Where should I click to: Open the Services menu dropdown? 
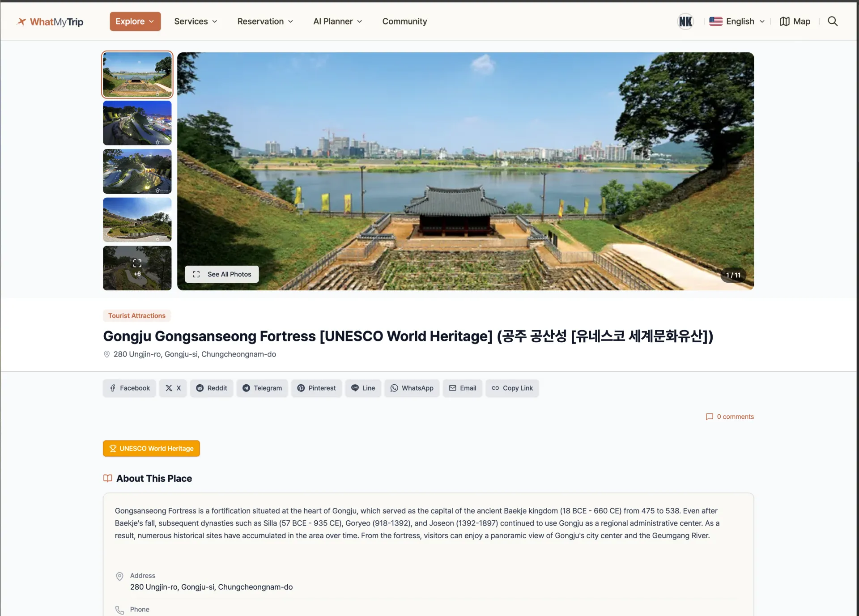pos(196,21)
